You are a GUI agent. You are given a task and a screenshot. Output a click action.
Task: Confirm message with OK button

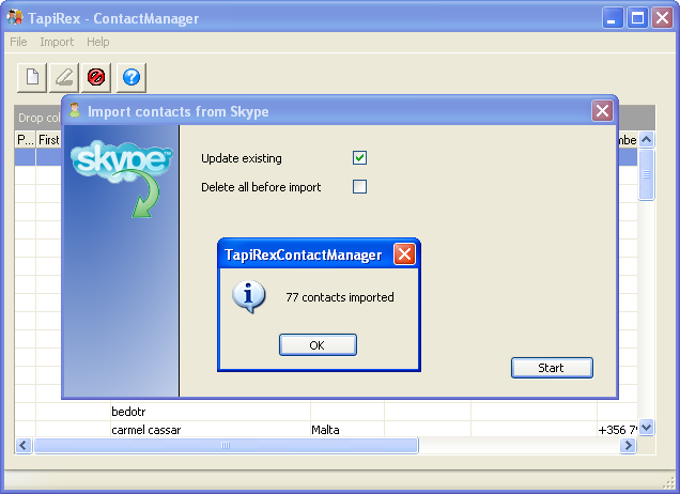point(318,345)
